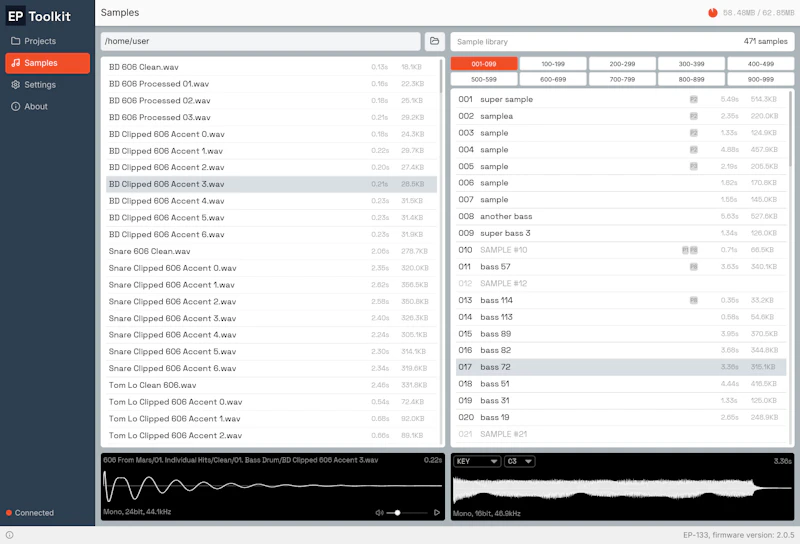800x544 pixels.
Task: Select BD 606 Processed 01.wav file
Action: 271,84
